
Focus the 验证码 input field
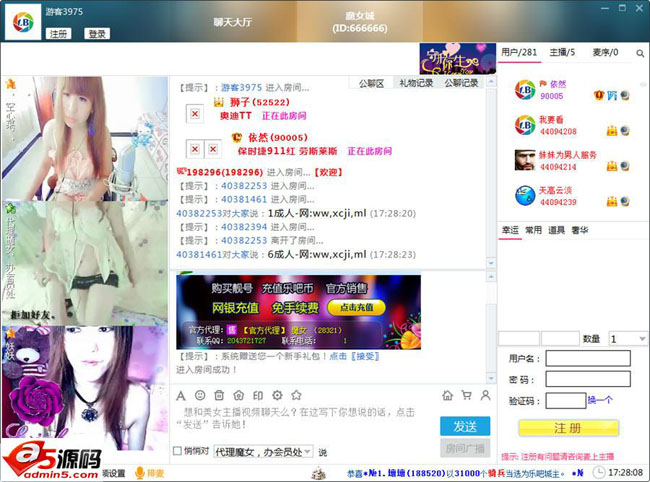[565, 400]
